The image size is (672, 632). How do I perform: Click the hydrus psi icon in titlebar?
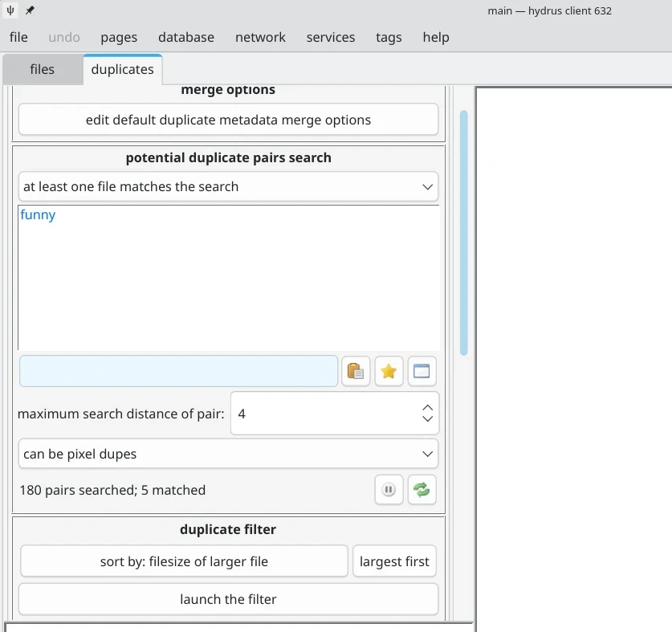pos(10,10)
